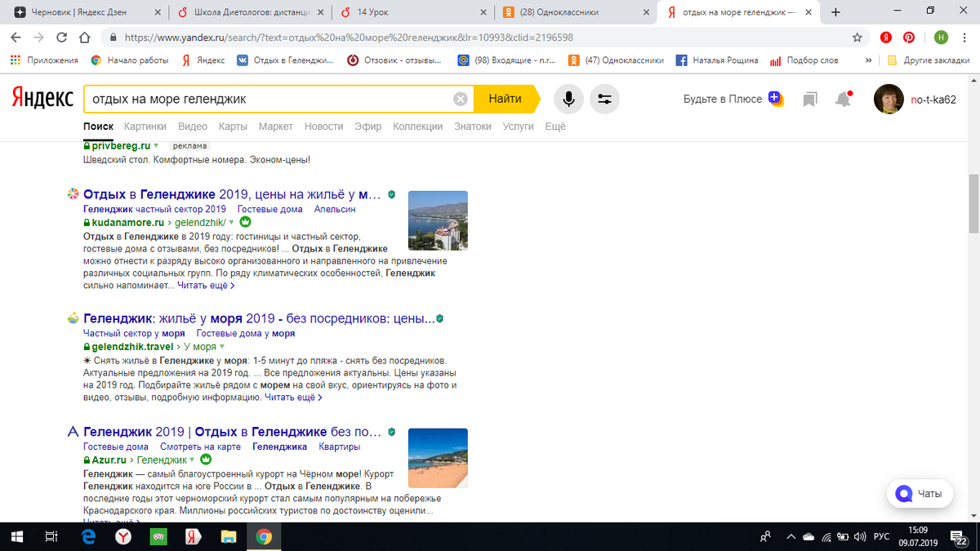
Task: Open Chrome's three-dot menu
Action: [964, 38]
